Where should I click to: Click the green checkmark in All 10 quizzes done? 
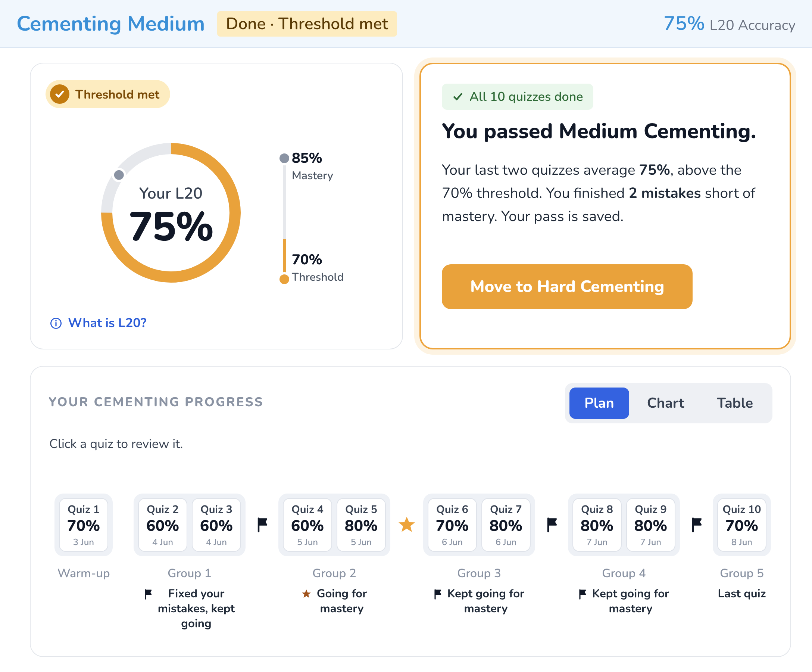pos(458,96)
